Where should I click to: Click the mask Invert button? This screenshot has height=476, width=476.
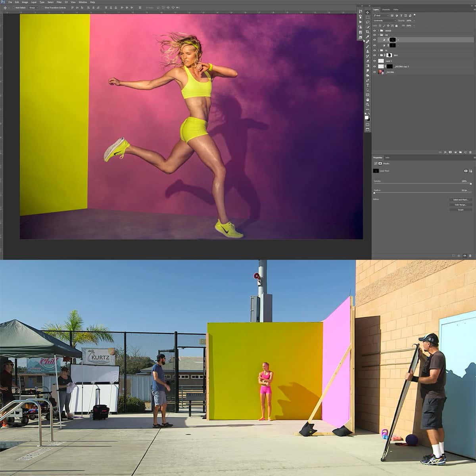click(x=461, y=209)
